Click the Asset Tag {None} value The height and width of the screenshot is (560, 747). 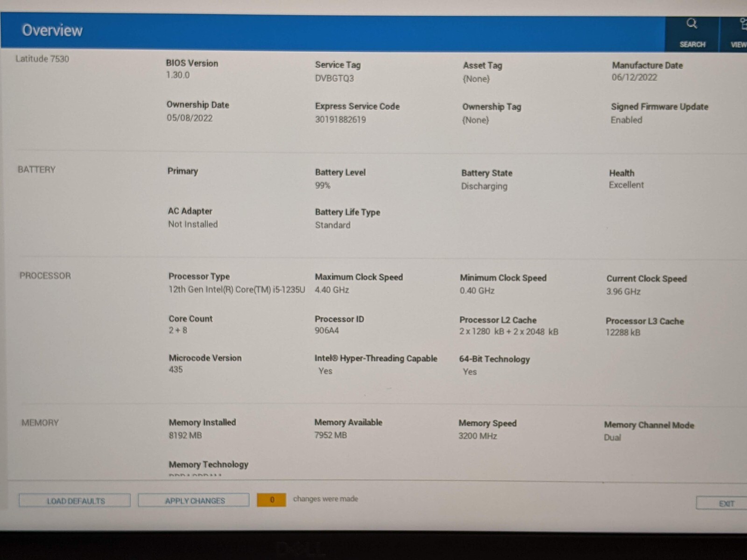[476, 79]
